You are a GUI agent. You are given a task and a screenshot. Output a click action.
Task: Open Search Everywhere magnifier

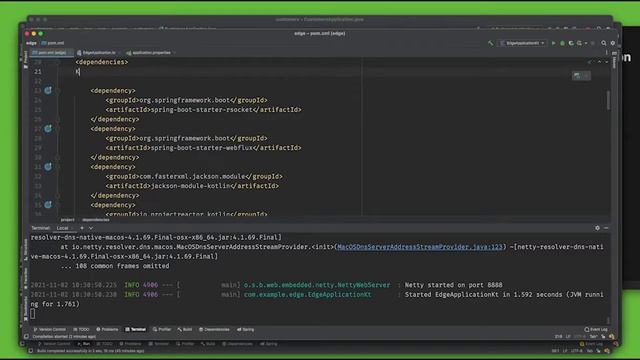(604, 43)
